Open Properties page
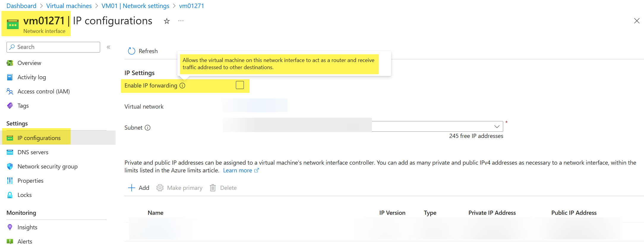The image size is (644, 248). 30,181
